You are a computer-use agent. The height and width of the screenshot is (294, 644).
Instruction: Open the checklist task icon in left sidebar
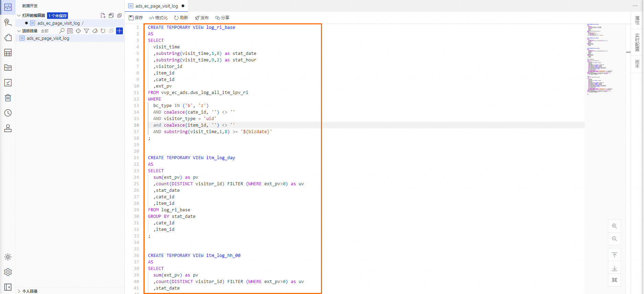8,83
